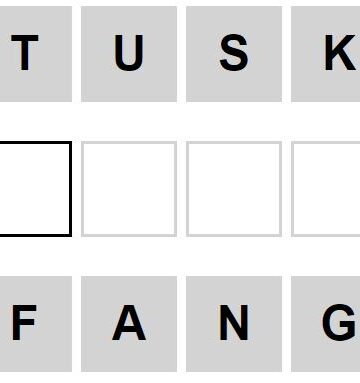Pick the last tile of word FANG
360x383 pixels.
click(326, 324)
